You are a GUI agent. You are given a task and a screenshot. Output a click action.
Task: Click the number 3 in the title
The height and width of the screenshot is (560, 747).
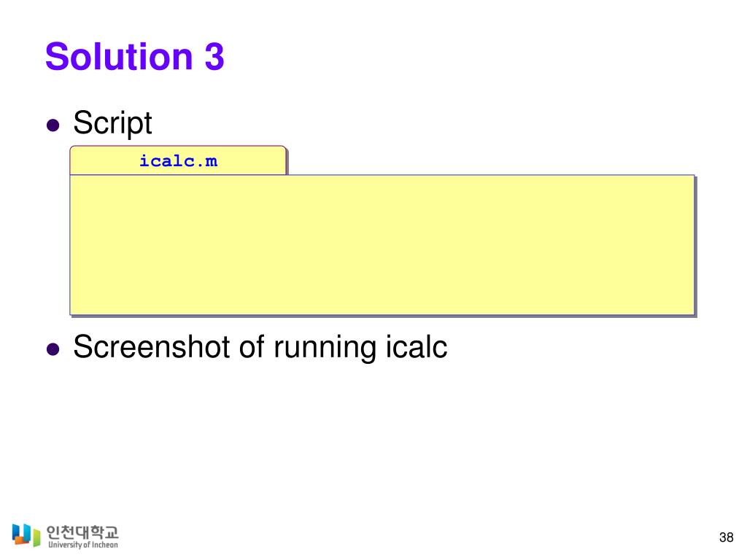click(x=214, y=57)
